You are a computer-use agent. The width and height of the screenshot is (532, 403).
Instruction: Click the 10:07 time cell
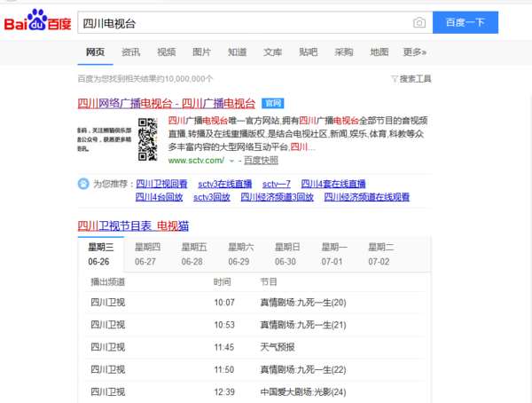point(224,303)
